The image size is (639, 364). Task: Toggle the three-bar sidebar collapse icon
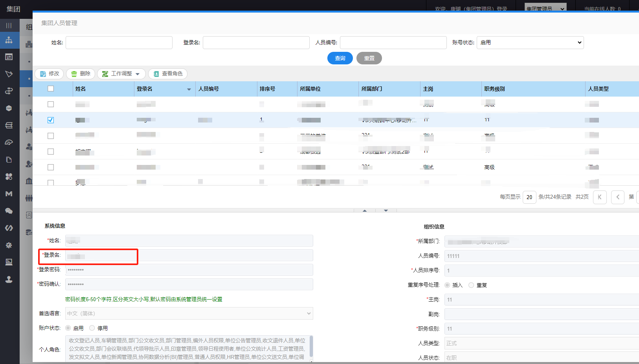[x=9, y=26]
